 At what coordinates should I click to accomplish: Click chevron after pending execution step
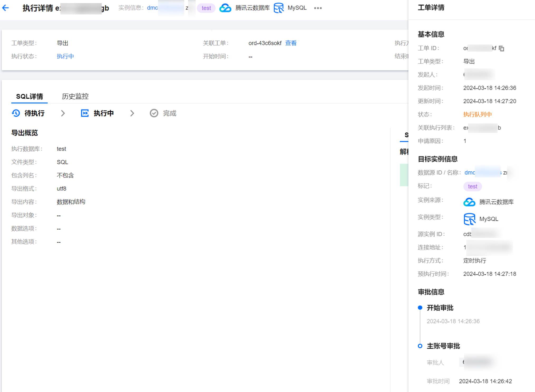point(63,113)
